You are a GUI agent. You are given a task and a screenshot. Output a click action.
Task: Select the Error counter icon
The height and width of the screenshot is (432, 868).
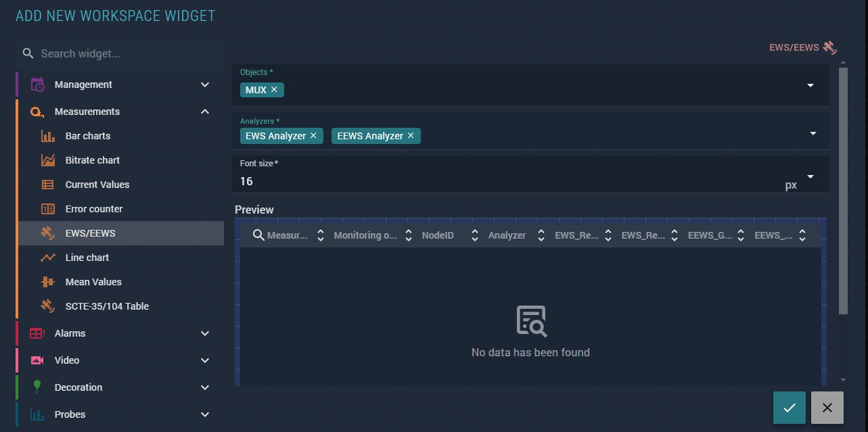click(x=48, y=209)
